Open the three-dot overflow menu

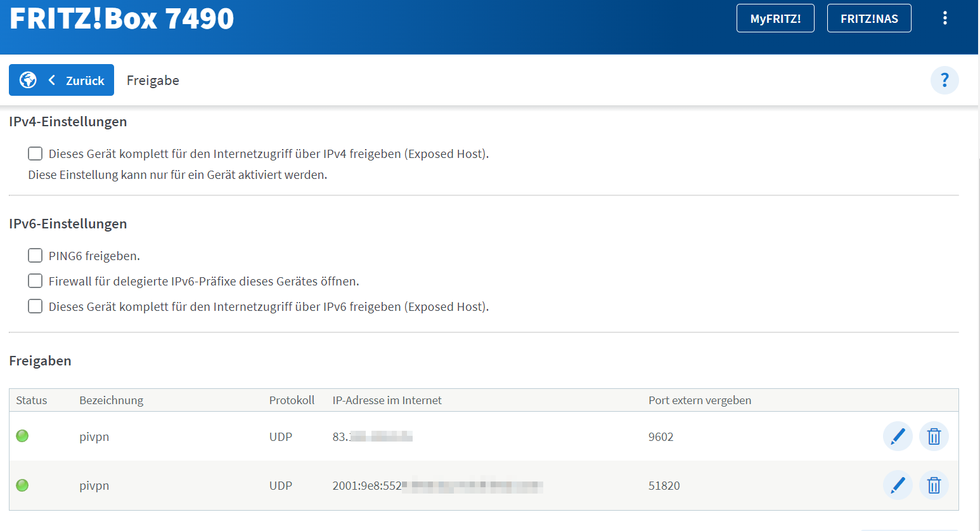[945, 18]
